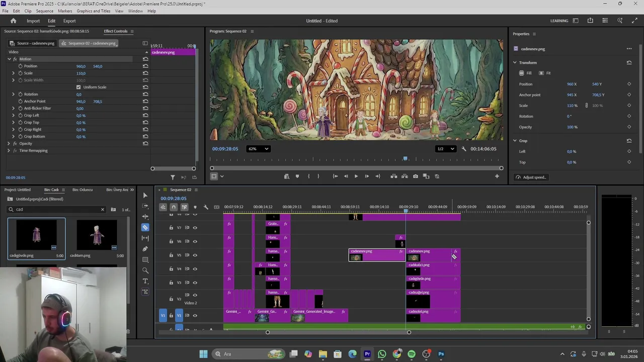Select the Type tool
644x362 pixels.
pos(145,281)
